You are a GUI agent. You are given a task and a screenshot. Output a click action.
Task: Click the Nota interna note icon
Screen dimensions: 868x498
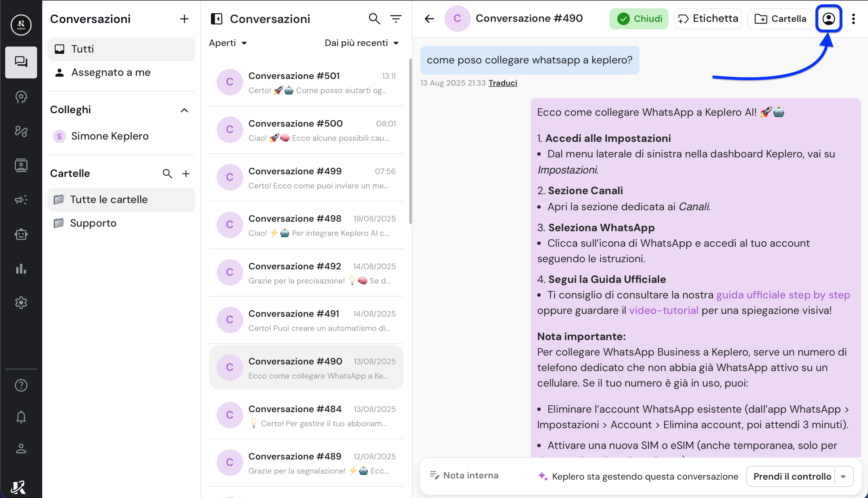434,475
